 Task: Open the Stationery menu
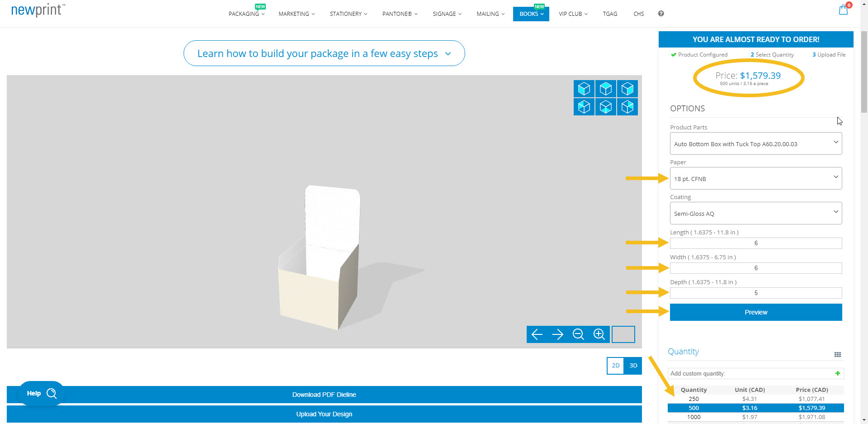coord(349,14)
